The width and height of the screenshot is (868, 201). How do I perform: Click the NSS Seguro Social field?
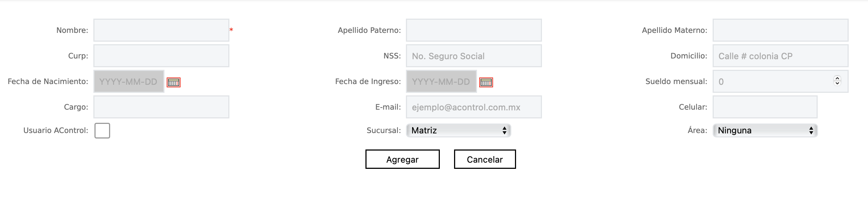click(473, 56)
